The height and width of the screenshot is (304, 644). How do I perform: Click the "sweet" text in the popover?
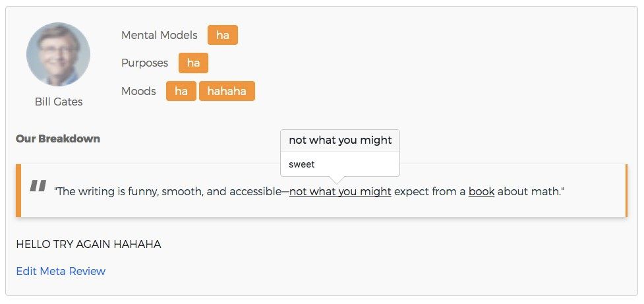click(302, 164)
